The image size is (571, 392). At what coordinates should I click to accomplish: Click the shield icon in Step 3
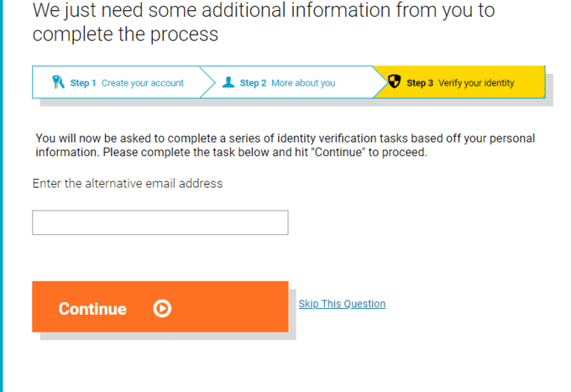[394, 81]
